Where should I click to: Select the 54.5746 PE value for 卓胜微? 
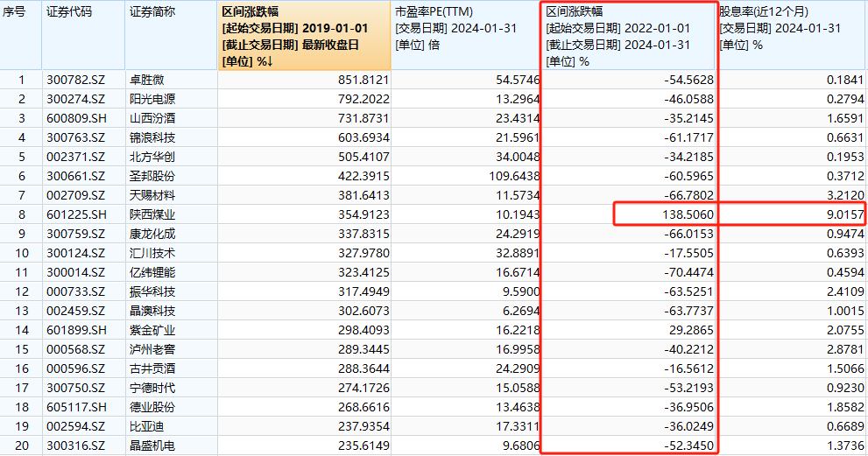tap(518, 80)
